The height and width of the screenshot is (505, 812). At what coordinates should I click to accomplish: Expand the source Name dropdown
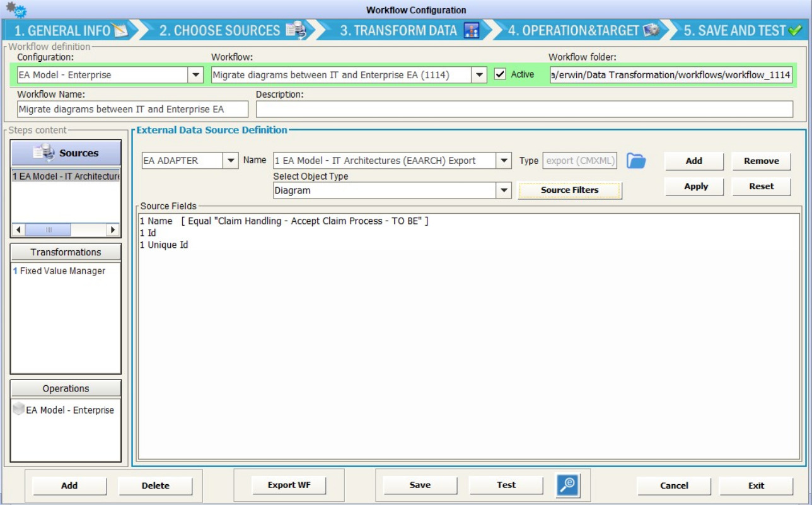(504, 161)
